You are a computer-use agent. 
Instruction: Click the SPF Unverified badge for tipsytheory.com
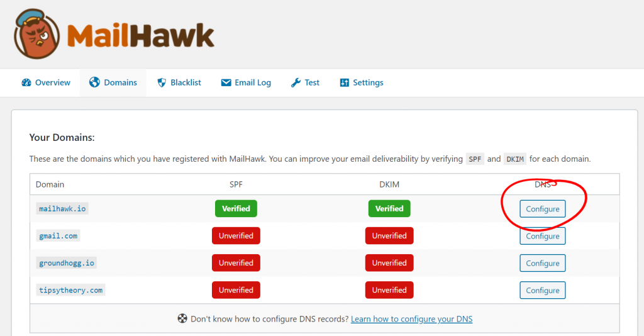[x=236, y=290]
